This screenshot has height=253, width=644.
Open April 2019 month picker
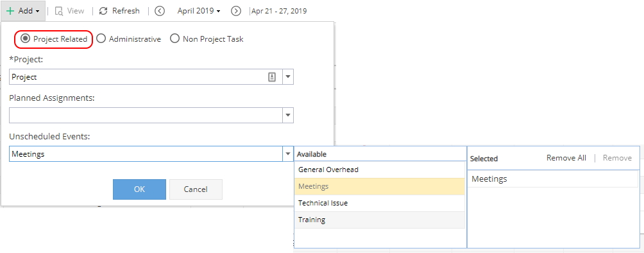pos(199,11)
